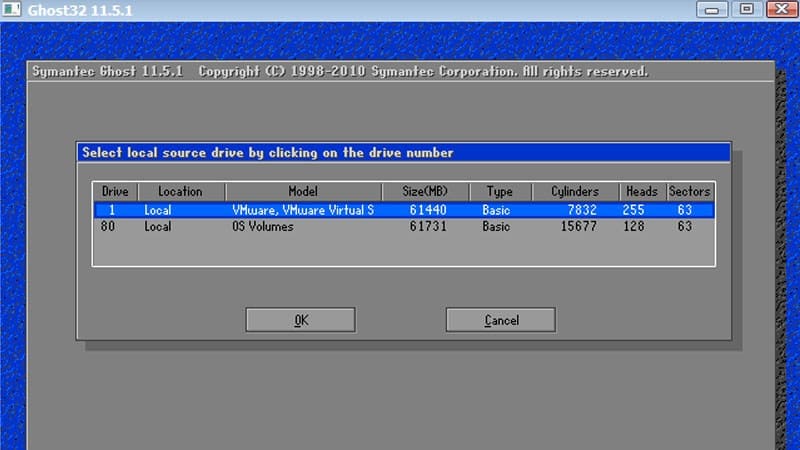Click the OK button

pos(301,320)
